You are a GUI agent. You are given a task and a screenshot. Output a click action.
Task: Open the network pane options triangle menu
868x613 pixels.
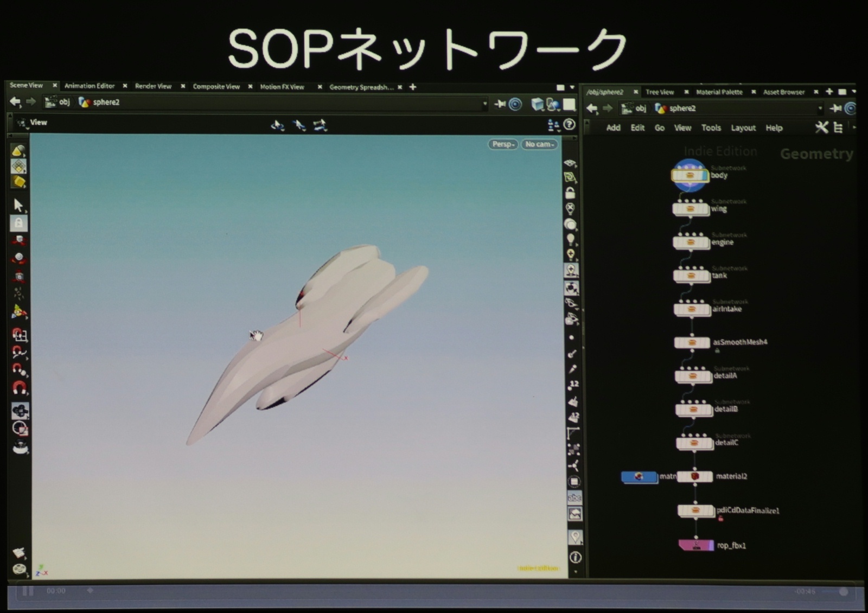coord(854,92)
